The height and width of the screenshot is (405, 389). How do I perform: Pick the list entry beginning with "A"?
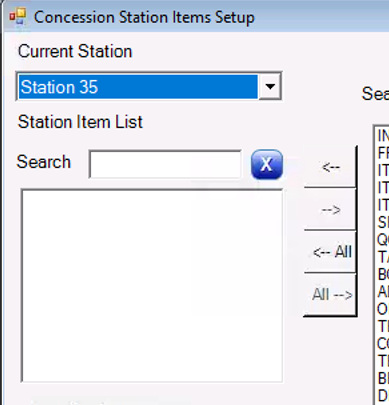383,292
